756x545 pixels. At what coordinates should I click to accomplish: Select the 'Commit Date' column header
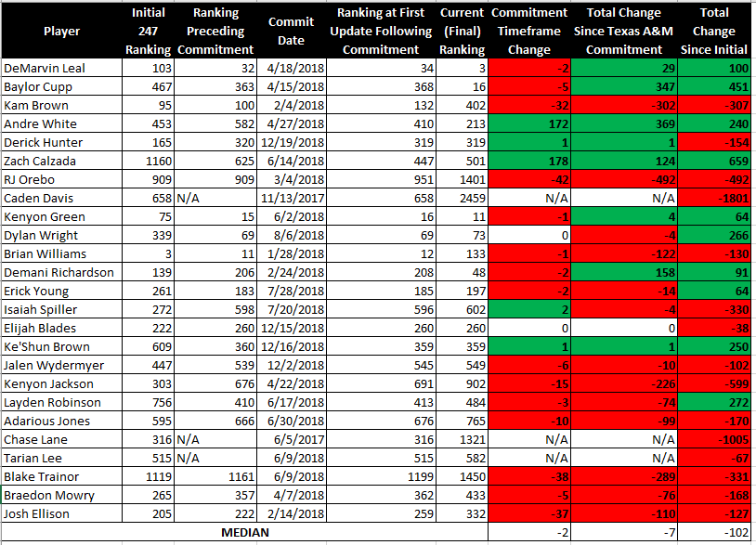292,31
